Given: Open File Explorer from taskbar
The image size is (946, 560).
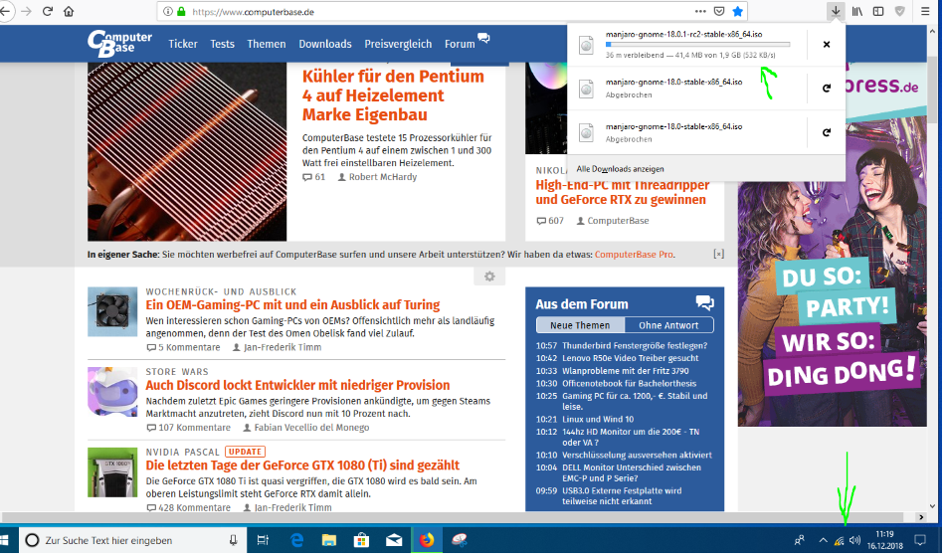Looking at the screenshot, I should click(329, 540).
